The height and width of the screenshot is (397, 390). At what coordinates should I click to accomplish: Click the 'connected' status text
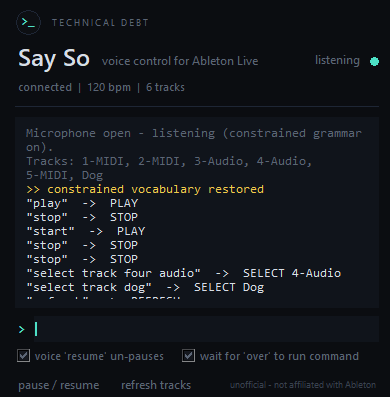(45, 87)
